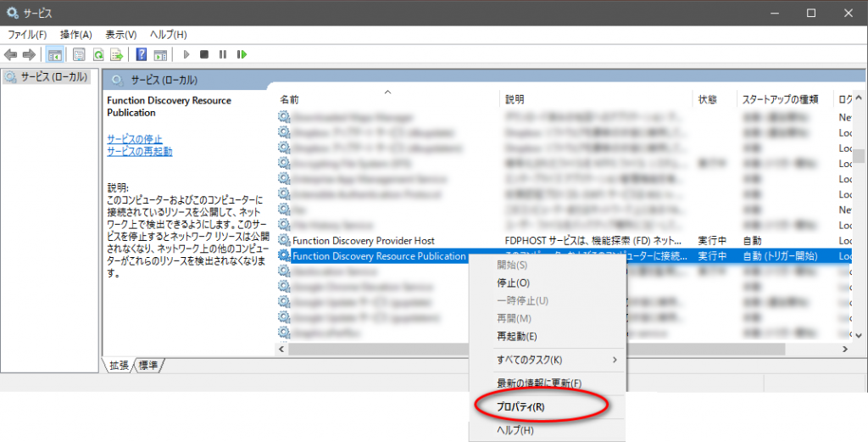The height and width of the screenshot is (442, 868).
Task: Click the Pause Service toolbar icon
Action: click(x=223, y=54)
